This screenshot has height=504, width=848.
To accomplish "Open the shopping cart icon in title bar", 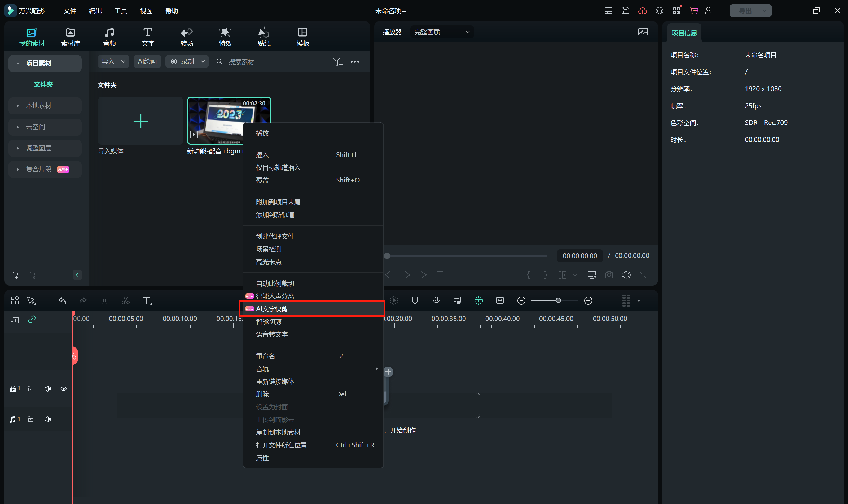I will pyautogui.click(x=693, y=11).
